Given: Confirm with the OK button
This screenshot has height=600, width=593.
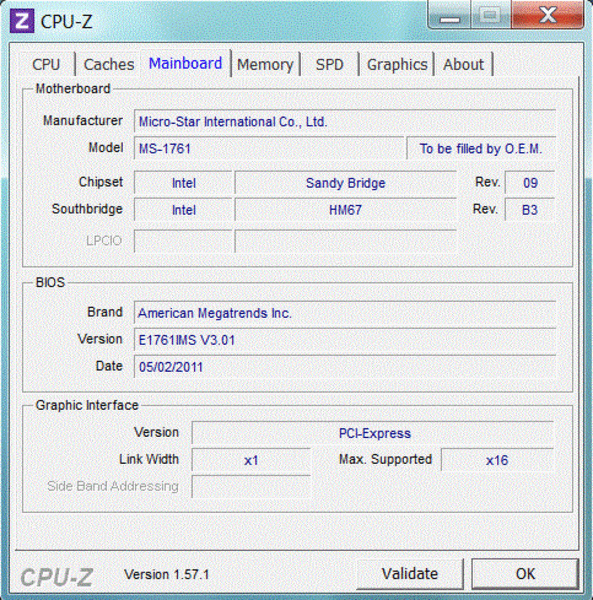Looking at the screenshot, I should pyautogui.click(x=525, y=574).
